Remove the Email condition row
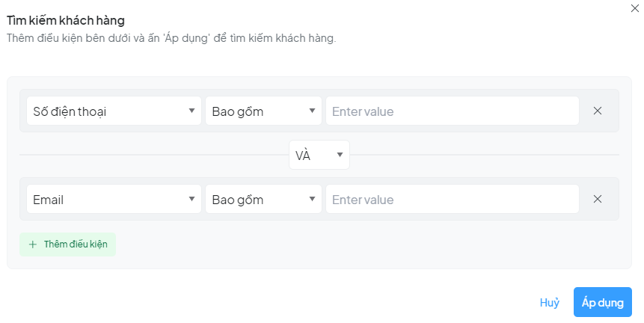The height and width of the screenshot is (323, 644). (x=598, y=199)
